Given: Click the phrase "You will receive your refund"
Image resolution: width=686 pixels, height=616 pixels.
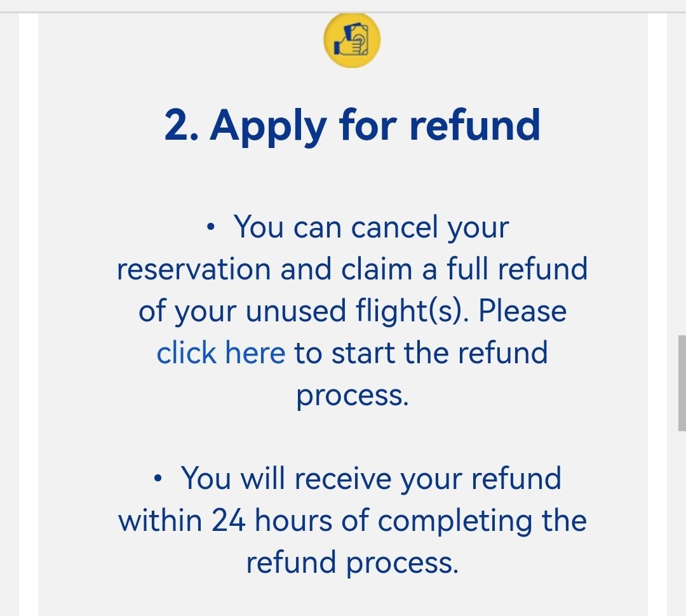Looking at the screenshot, I should (372, 479).
